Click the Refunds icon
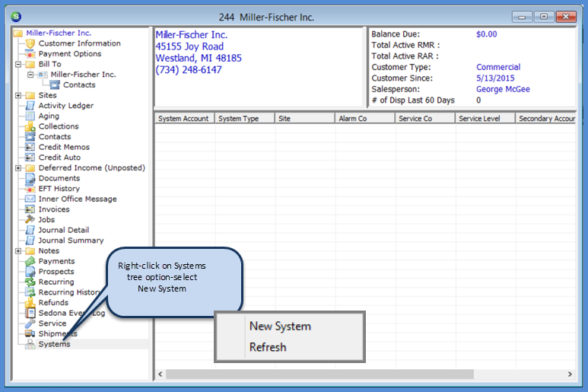Image resolution: width=588 pixels, height=392 pixels. coord(30,303)
